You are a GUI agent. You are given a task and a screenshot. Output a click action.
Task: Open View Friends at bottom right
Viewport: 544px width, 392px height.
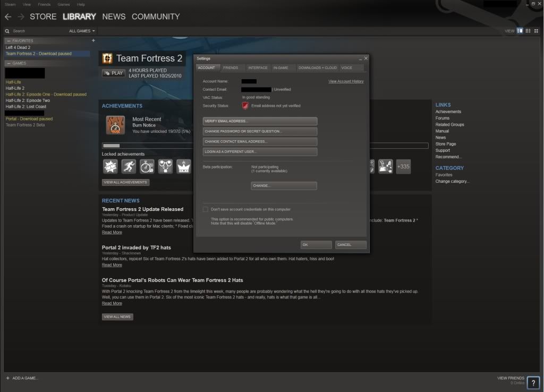click(x=511, y=378)
